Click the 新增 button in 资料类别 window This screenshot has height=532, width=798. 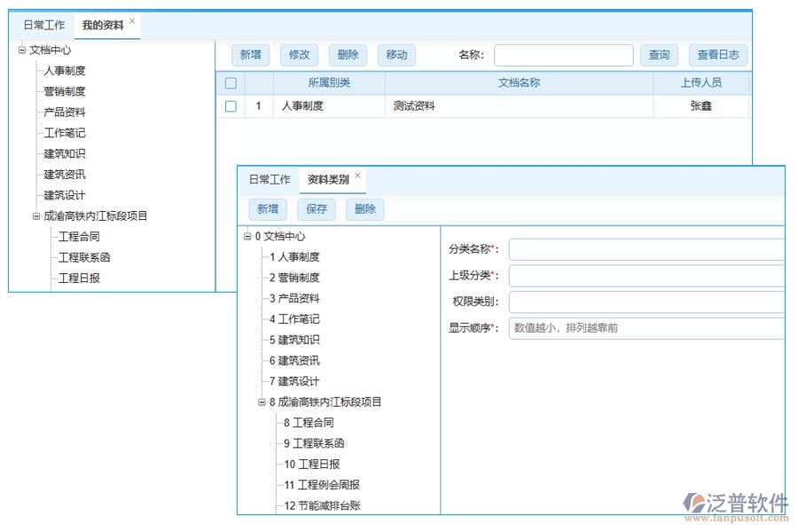click(268, 209)
